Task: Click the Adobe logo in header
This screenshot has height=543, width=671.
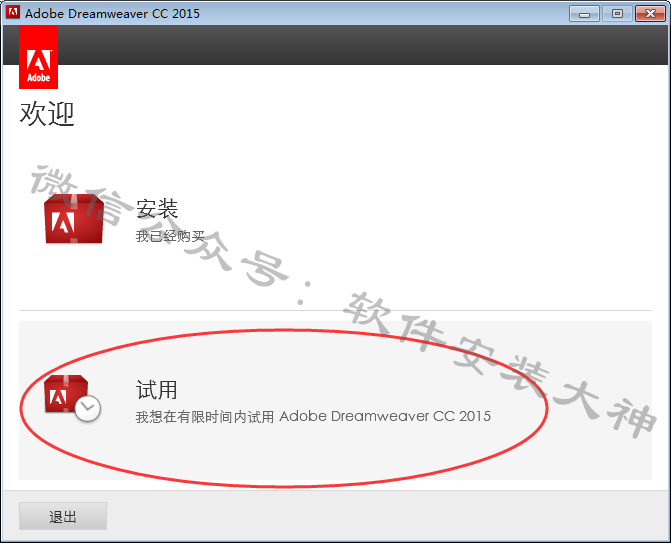Action: [x=39, y=57]
